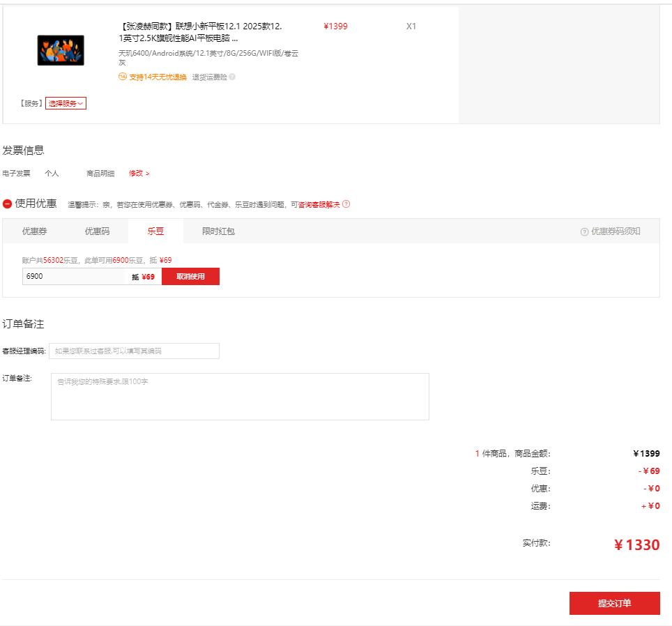The width and height of the screenshot is (672, 626).
Task: Submit the order with 提交订单
Action: click(x=614, y=603)
